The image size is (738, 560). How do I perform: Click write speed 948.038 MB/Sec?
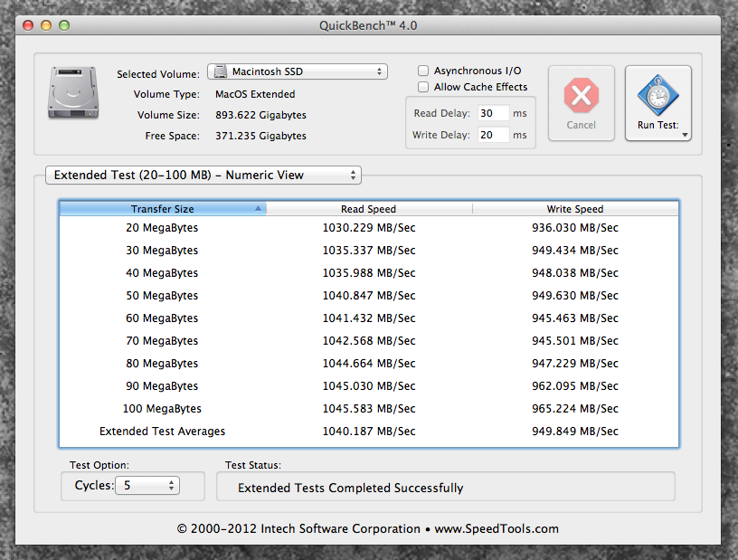click(575, 273)
